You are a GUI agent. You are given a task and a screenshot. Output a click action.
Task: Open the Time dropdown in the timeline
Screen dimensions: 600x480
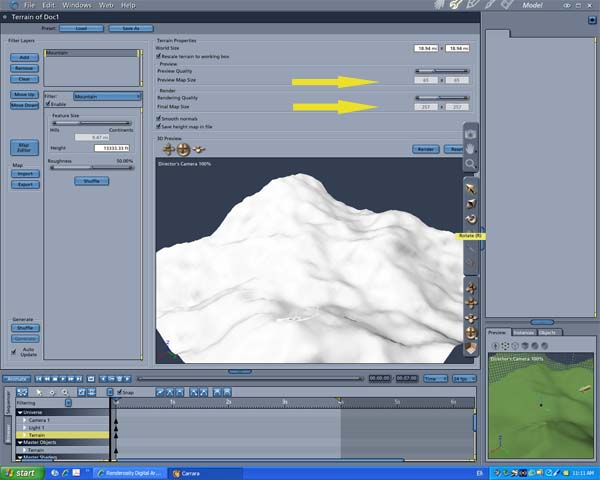435,379
